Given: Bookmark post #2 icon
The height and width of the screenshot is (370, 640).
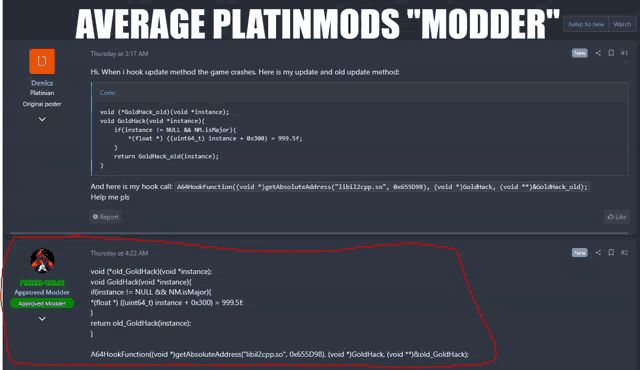Looking at the screenshot, I should 611,253.
